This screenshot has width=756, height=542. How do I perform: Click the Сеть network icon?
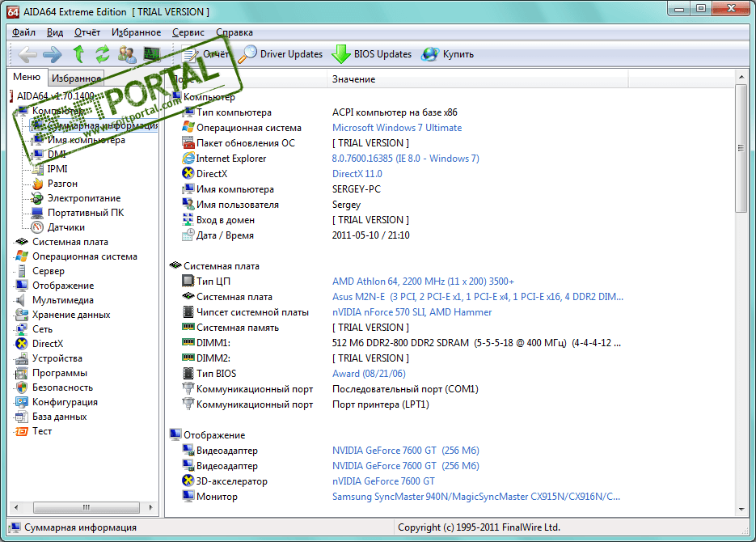tap(22, 329)
